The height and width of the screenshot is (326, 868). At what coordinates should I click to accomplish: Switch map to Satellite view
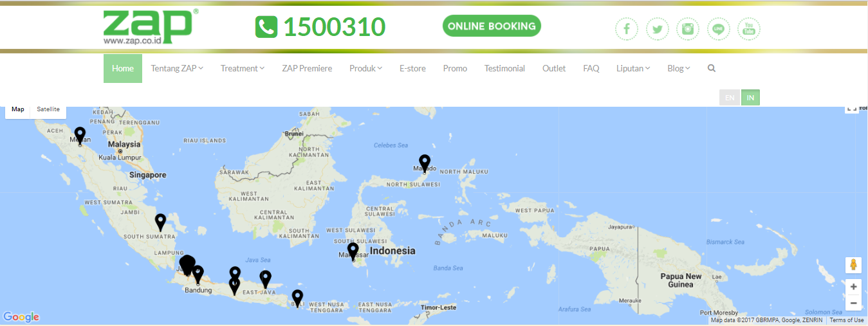[48, 109]
